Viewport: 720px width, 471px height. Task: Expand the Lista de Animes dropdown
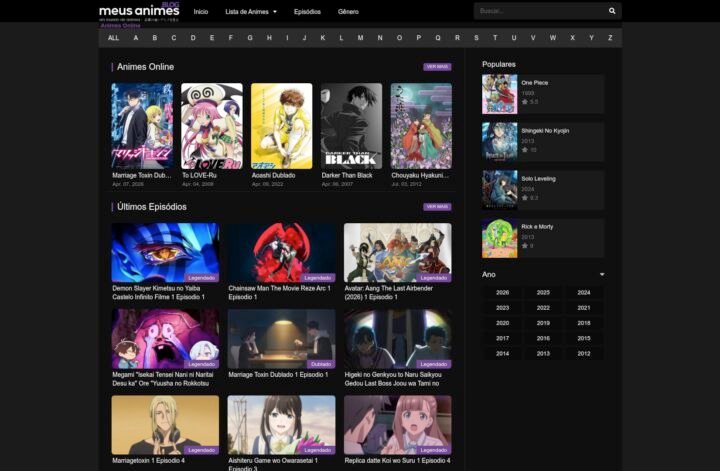[x=251, y=11]
